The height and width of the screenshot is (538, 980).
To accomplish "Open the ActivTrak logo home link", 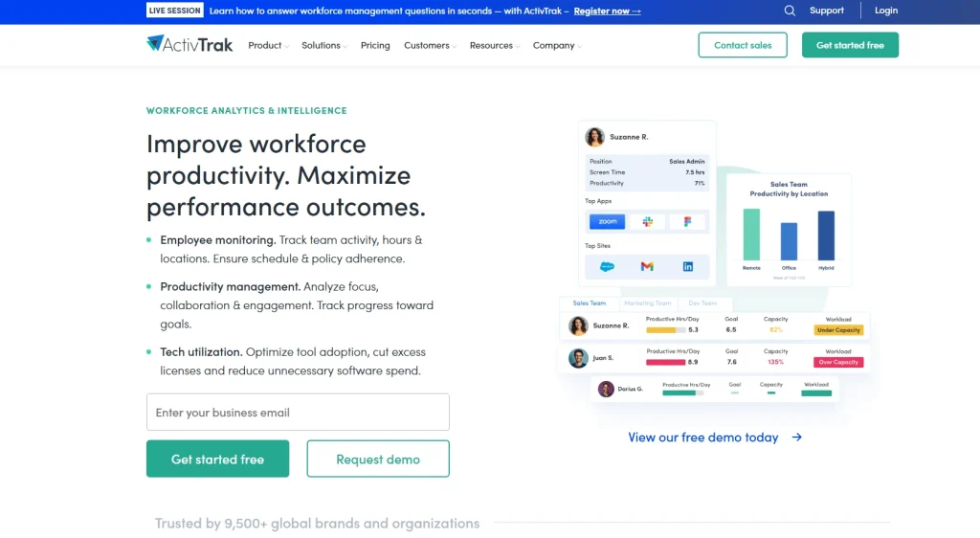I will pyautogui.click(x=189, y=44).
